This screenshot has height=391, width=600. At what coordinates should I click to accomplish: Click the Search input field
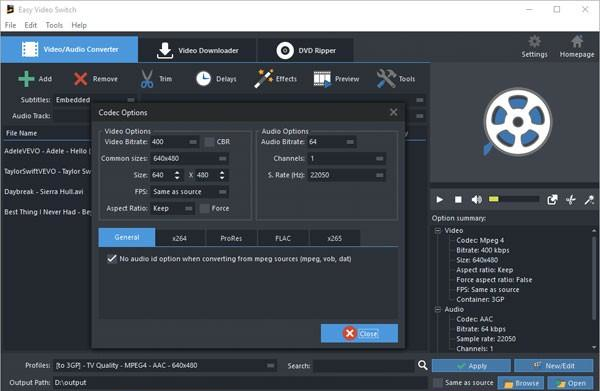(364, 366)
